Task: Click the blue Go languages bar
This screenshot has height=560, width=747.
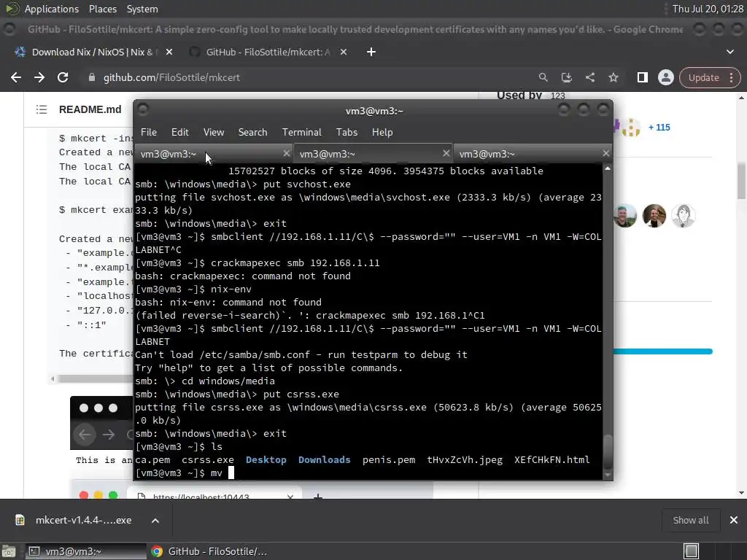Action: pos(662,351)
